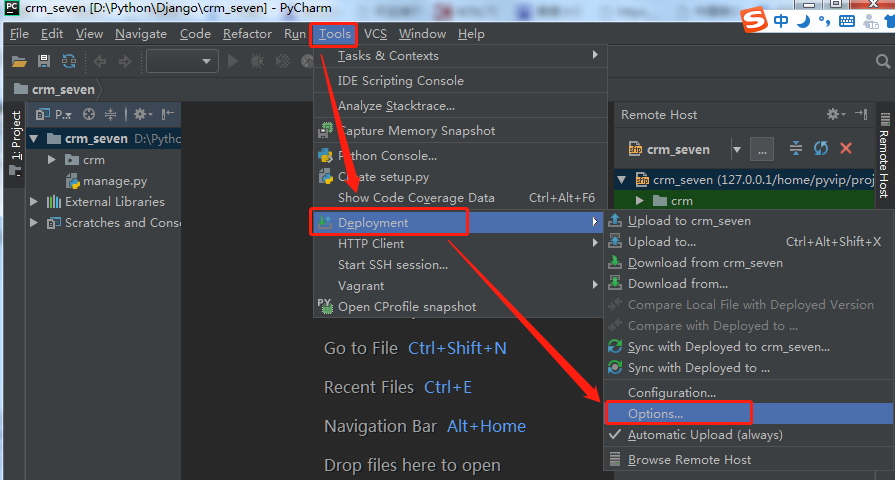Screen dimensions: 895x480
Task: Open the File menu
Action: (x=19, y=34)
